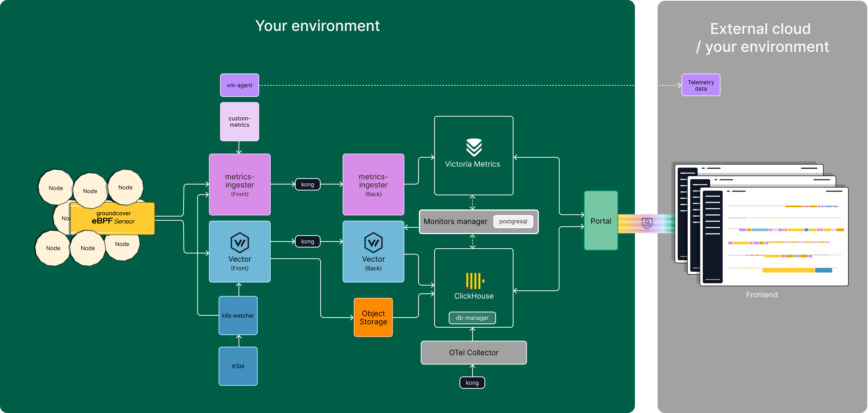Select the vm-agent box
This screenshot has height=413, width=868.
click(239, 85)
